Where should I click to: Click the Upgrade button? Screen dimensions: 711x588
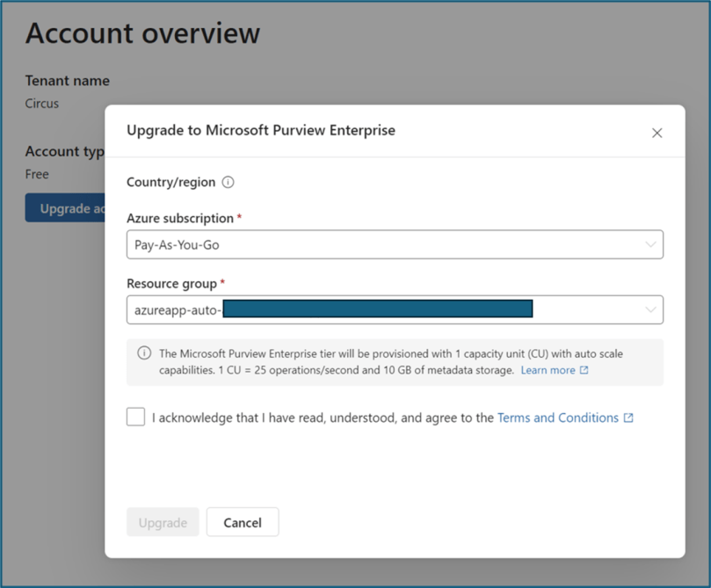tap(163, 522)
